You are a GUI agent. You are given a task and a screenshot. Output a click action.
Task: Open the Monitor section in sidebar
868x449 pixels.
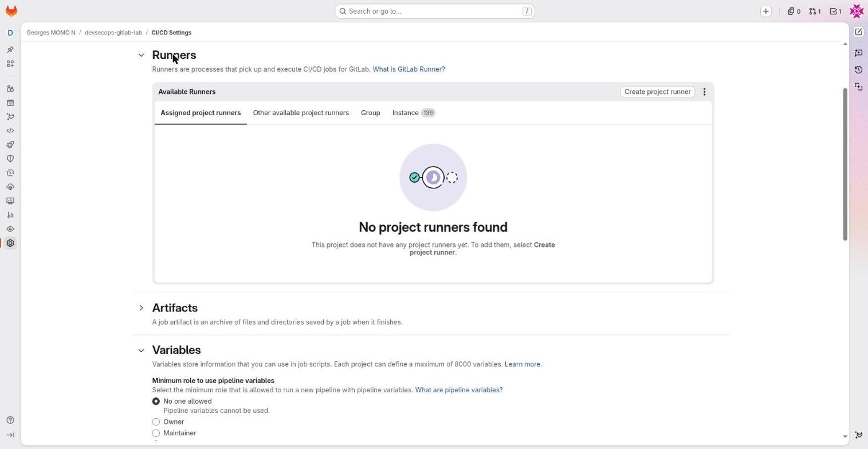10,201
